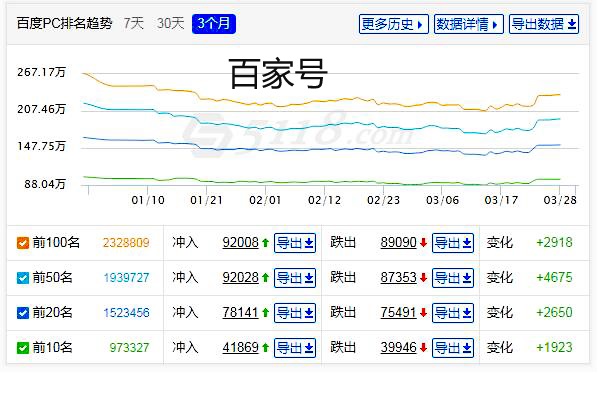The image size is (598, 419).
Task: Click the 01/10 date axis label
Action: coord(148,200)
